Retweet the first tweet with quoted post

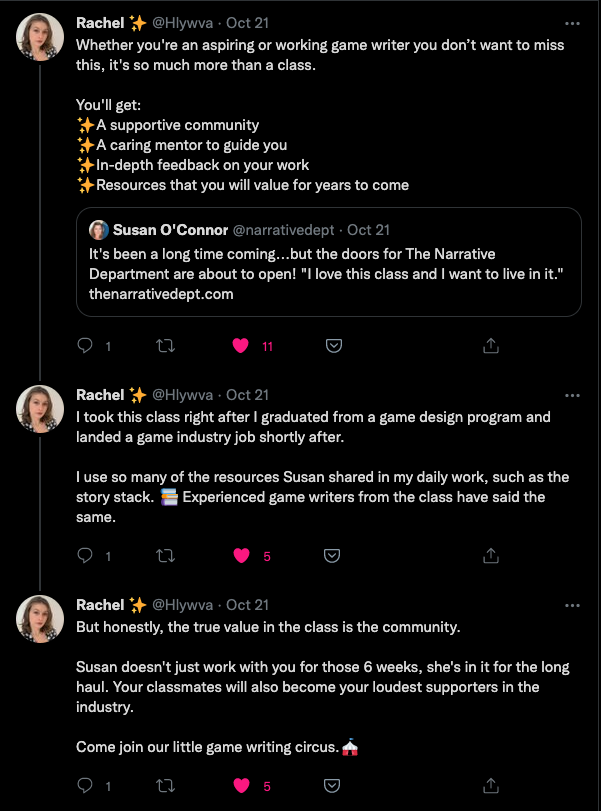167,345
